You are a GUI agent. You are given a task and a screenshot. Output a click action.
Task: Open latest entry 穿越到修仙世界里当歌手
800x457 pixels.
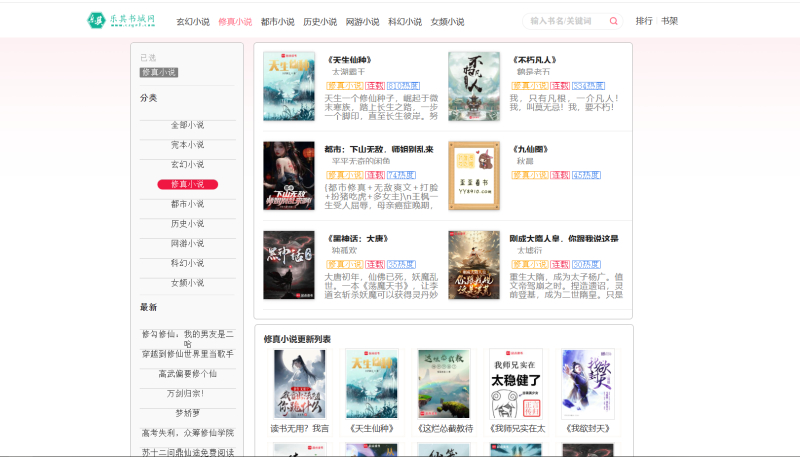pyautogui.click(x=188, y=354)
